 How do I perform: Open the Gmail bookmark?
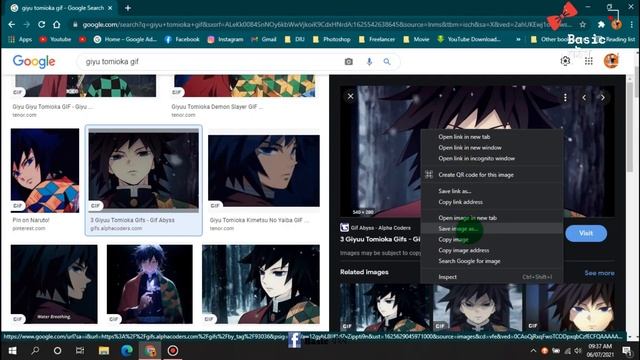(x=264, y=39)
